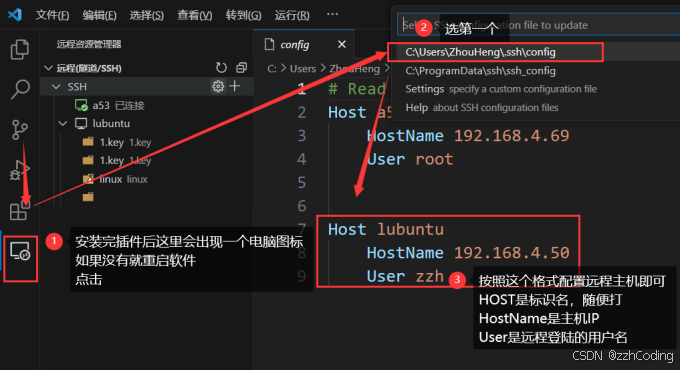The width and height of the screenshot is (681, 370).
Task: Click line 3 HostName 192.168.4.69
Action: pos(468,136)
